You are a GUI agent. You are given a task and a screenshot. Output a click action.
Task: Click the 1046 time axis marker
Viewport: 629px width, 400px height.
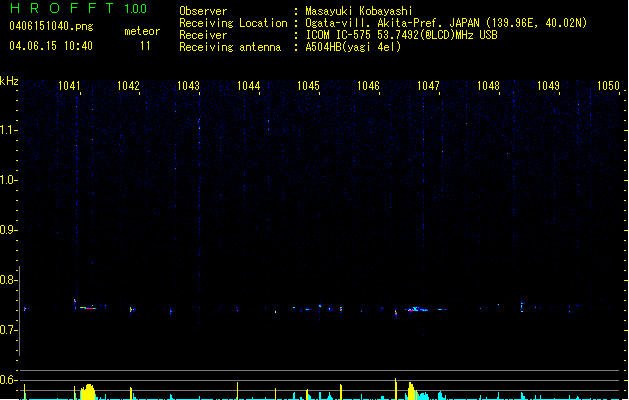tap(368, 86)
